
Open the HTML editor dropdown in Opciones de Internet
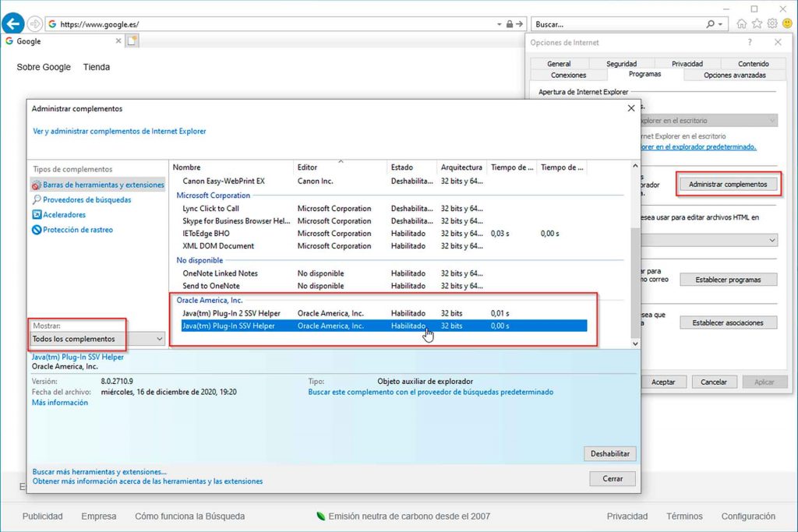point(708,240)
